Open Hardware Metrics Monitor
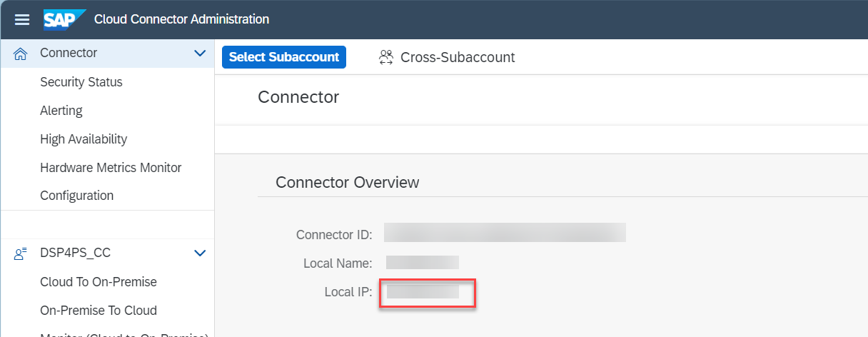The height and width of the screenshot is (337, 868). coord(111,168)
